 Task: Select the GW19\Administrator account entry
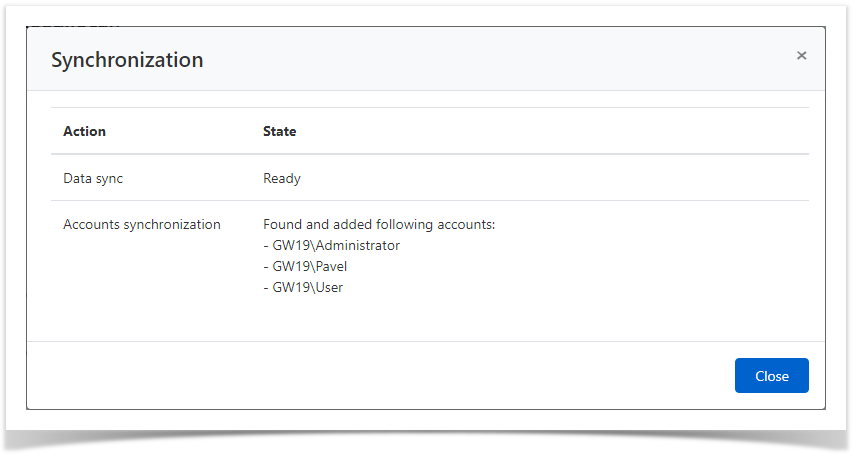click(x=331, y=245)
